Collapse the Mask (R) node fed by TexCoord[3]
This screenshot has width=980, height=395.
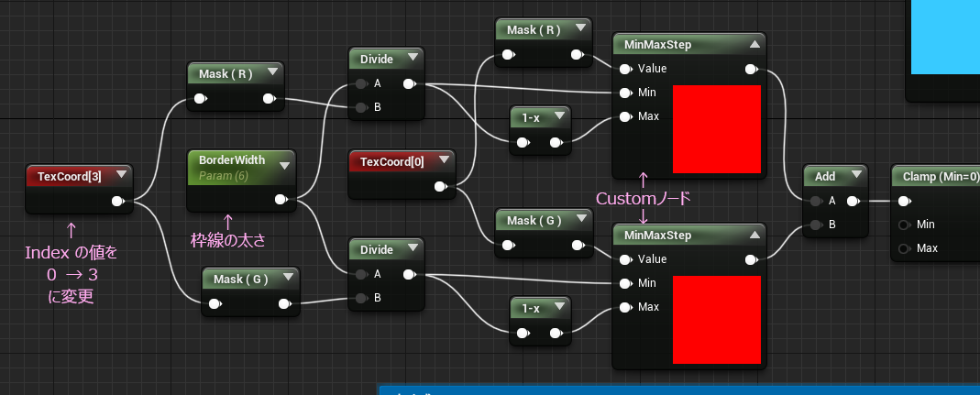point(272,71)
